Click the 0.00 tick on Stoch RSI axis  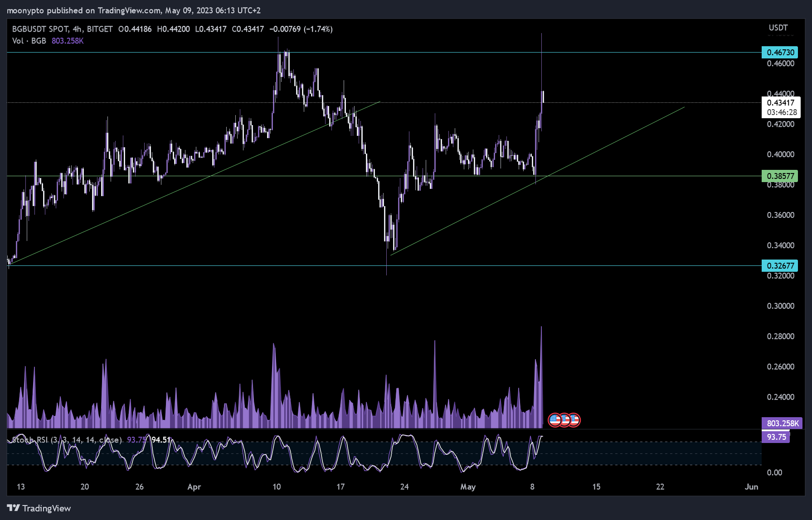(x=774, y=473)
